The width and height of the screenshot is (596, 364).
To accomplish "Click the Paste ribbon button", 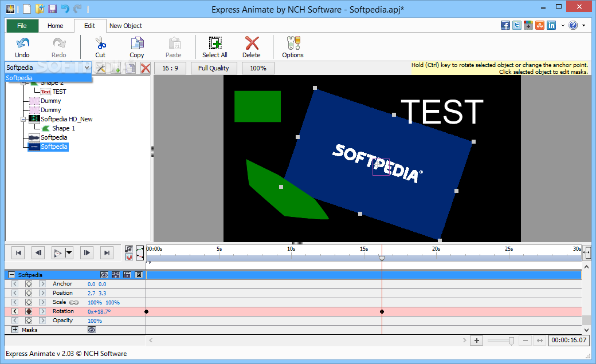I will [x=173, y=48].
